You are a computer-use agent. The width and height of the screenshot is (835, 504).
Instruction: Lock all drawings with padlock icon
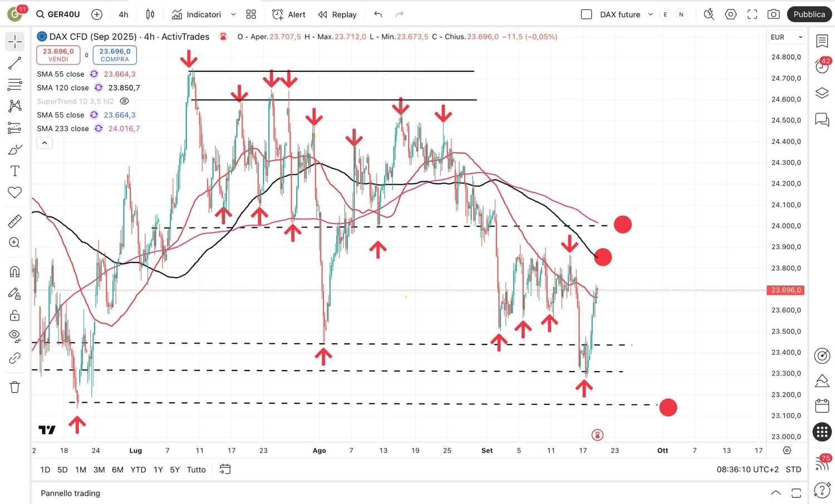(x=15, y=315)
